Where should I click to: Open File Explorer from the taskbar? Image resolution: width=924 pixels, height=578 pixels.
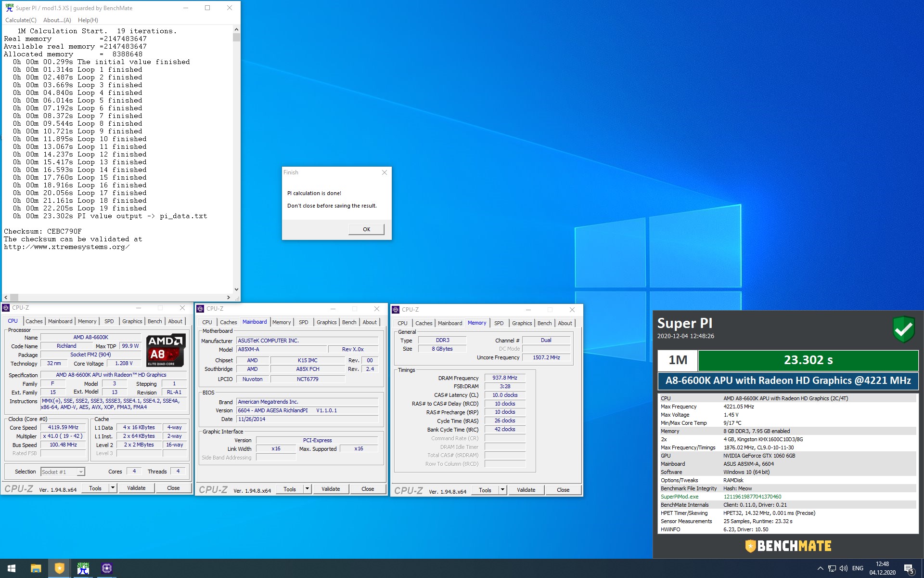(36, 568)
